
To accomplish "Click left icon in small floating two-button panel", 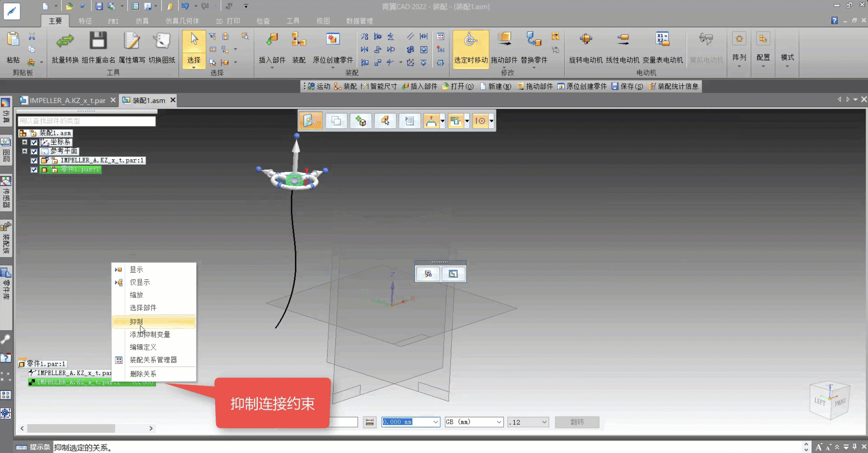I will point(428,274).
